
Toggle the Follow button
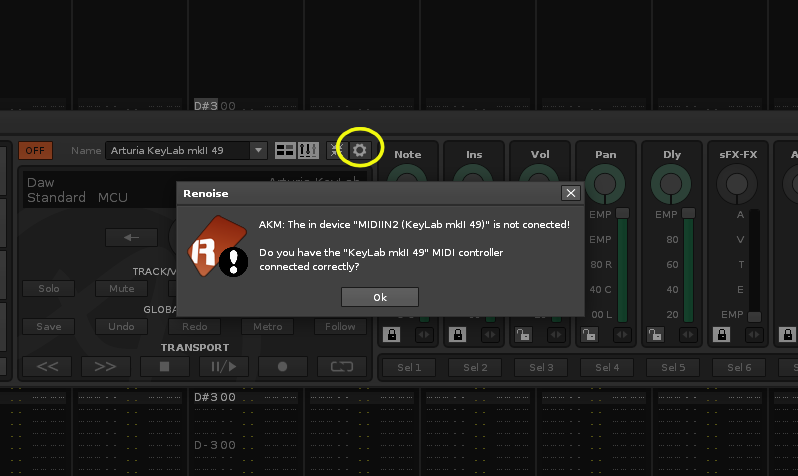point(340,326)
